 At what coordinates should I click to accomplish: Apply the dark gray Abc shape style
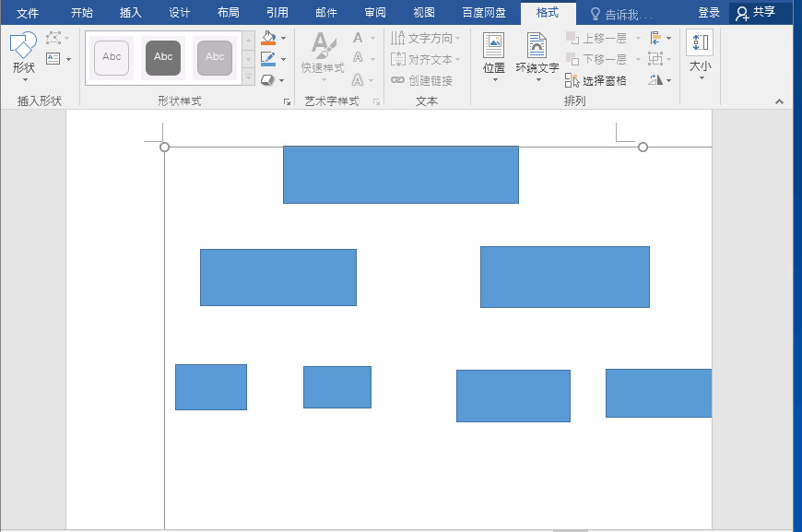pyautogui.click(x=163, y=57)
